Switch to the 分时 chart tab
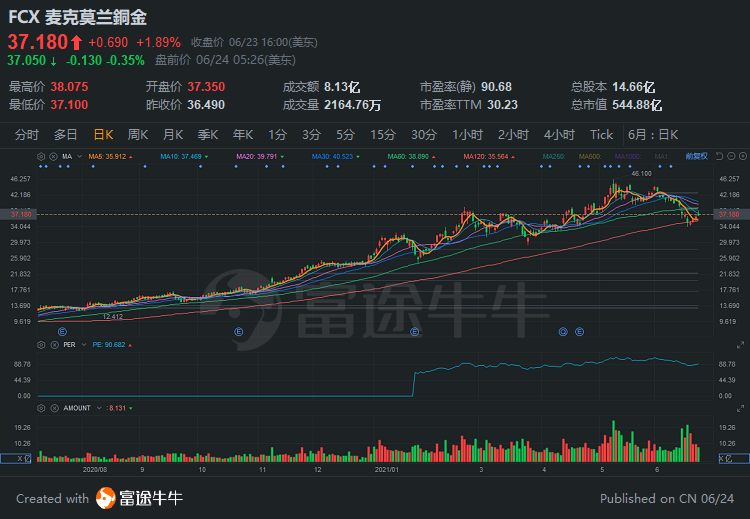Image resolution: width=750 pixels, height=519 pixels. coord(26,135)
